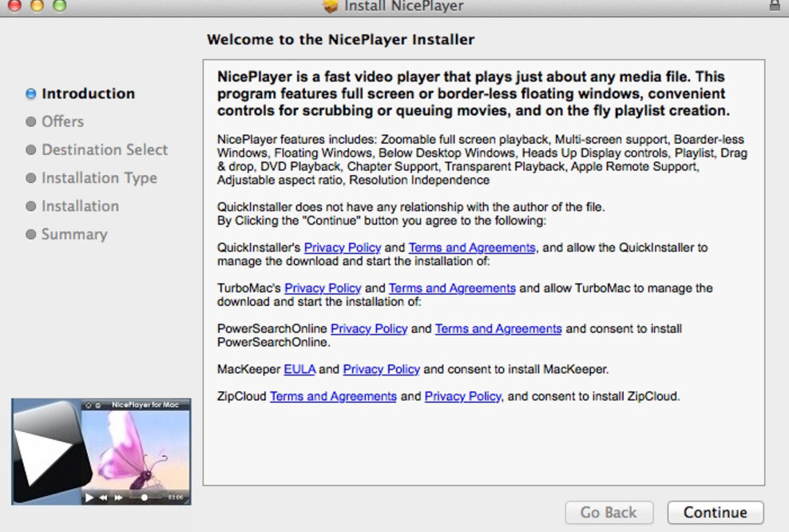Image resolution: width=789 pixels, height=532 pixels.
Task: Click the Summary step in the sidebar
Action: click(x=74, y=234)
